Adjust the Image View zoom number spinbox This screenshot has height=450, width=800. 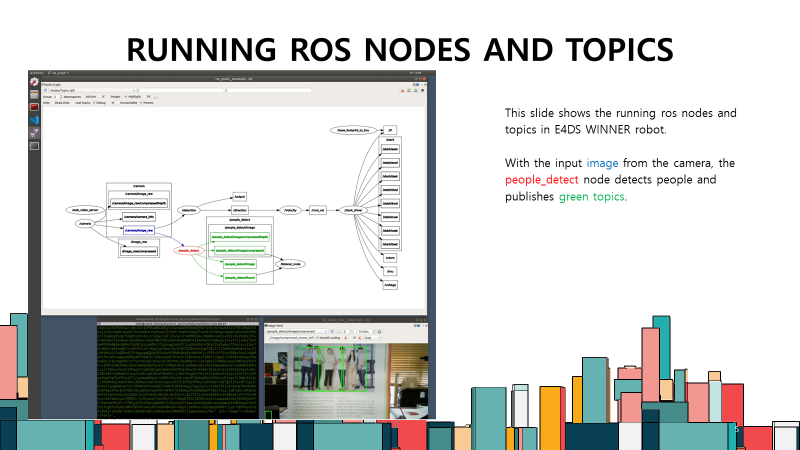347,332
